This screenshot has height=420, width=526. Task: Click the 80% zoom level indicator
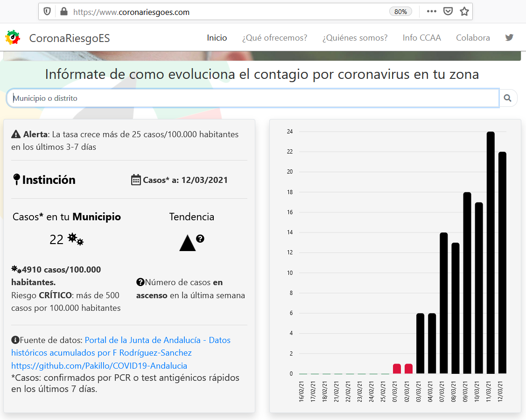[x=400, y=11]
